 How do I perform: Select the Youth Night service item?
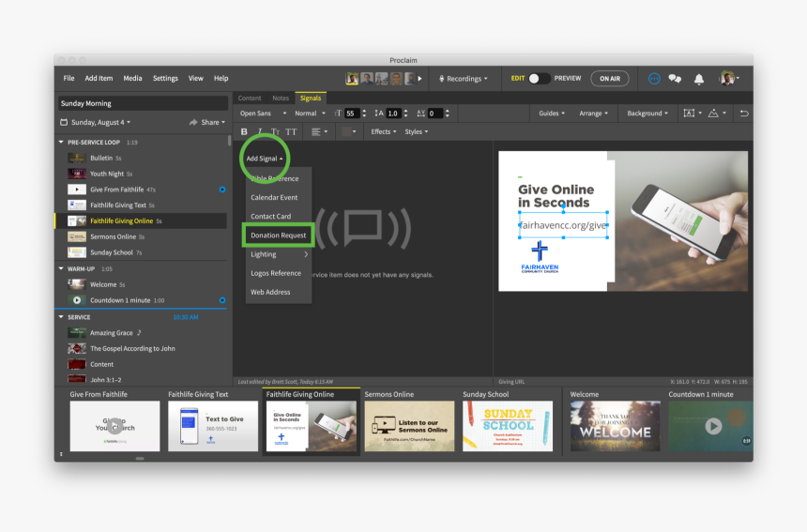coord(141,174)
